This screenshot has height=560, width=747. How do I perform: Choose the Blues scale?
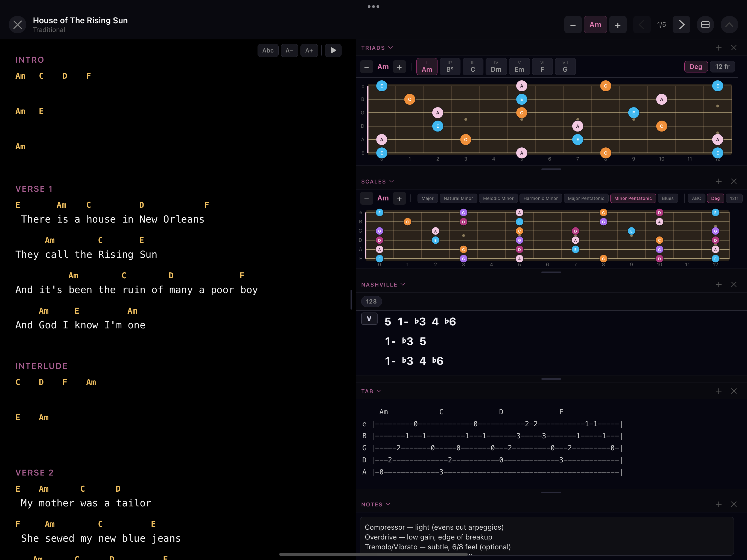[x=668, y=198]
